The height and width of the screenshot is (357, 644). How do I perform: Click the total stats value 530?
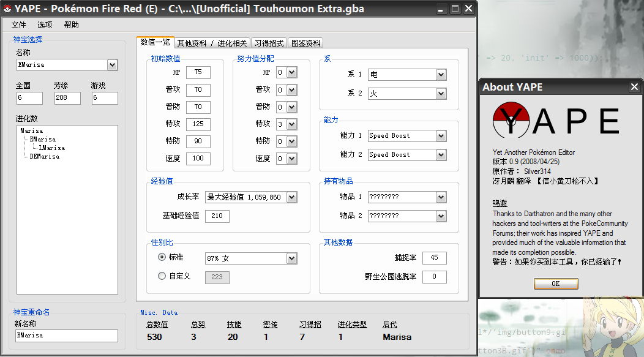tap(154, 337)
